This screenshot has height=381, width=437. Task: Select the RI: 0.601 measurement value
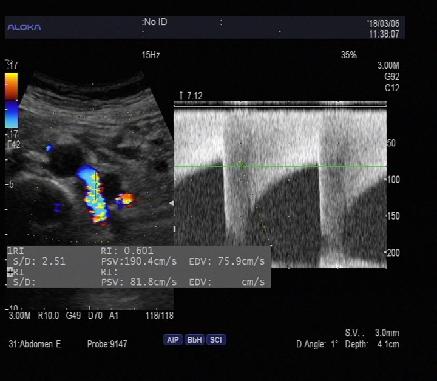point(127,251)
